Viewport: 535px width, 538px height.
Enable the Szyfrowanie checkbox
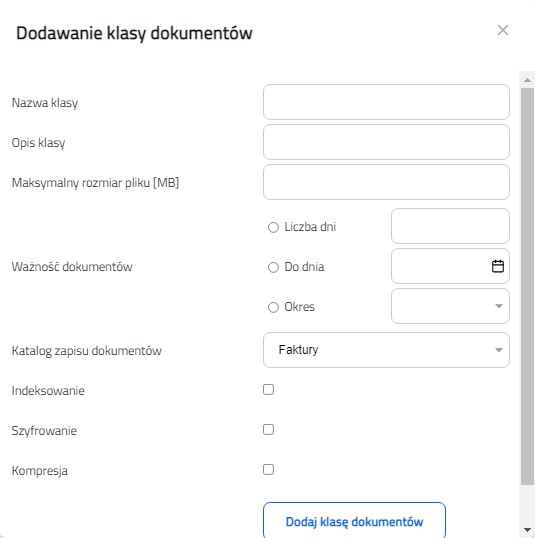[268, 430]
